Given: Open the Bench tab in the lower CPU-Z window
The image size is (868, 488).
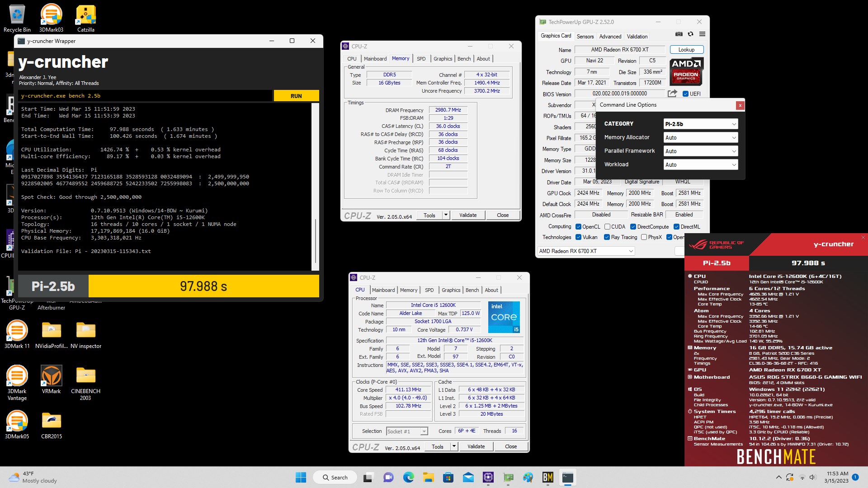Looking at the screenshot, I should (472, 290).
